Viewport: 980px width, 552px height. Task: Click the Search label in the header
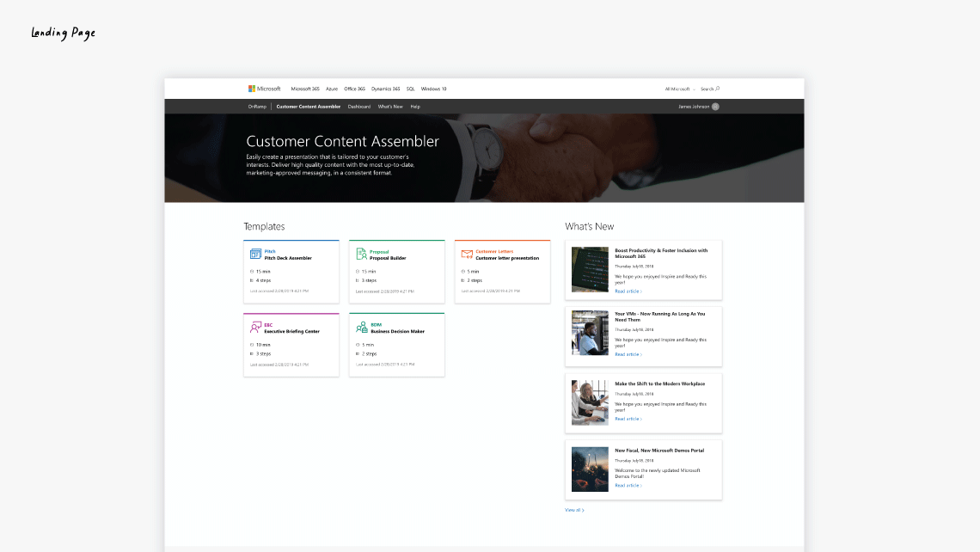click(707, 89)
